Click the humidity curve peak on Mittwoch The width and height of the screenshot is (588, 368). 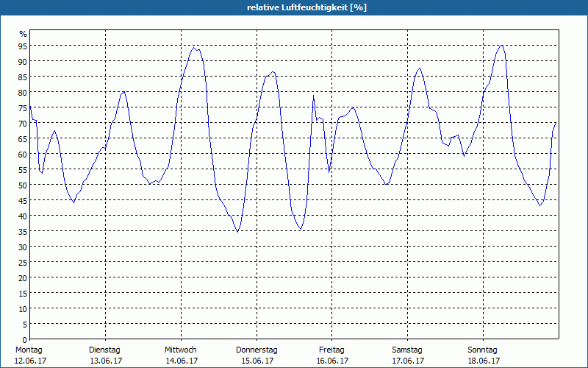pos(194,48)
